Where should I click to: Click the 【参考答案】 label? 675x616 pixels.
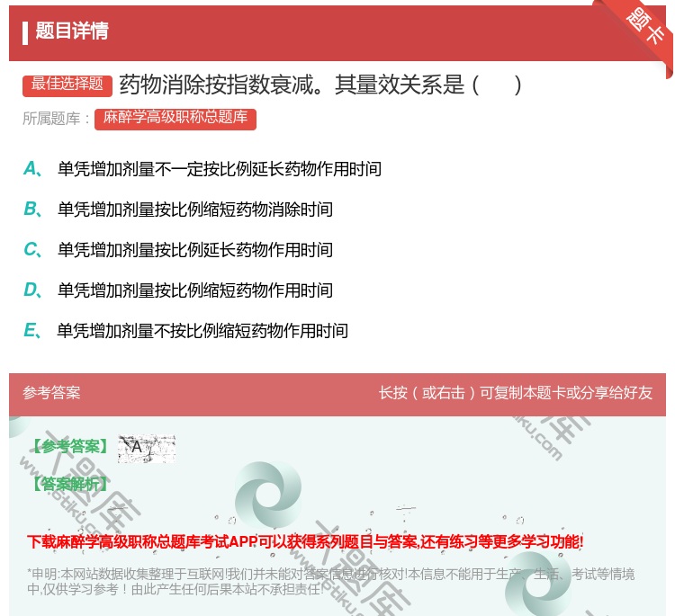(x=69, y=447)
